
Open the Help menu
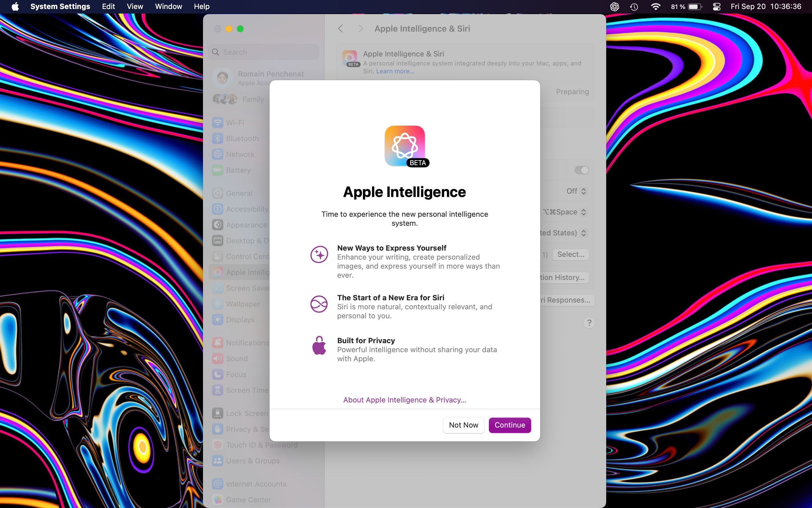202,6
